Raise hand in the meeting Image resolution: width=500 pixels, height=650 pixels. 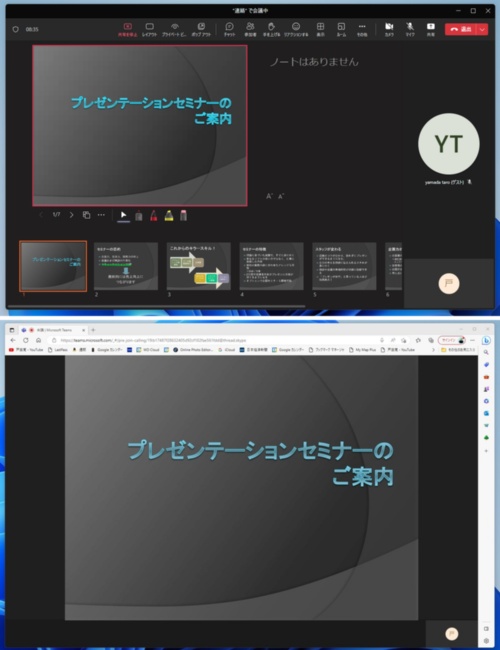(271, 29)
